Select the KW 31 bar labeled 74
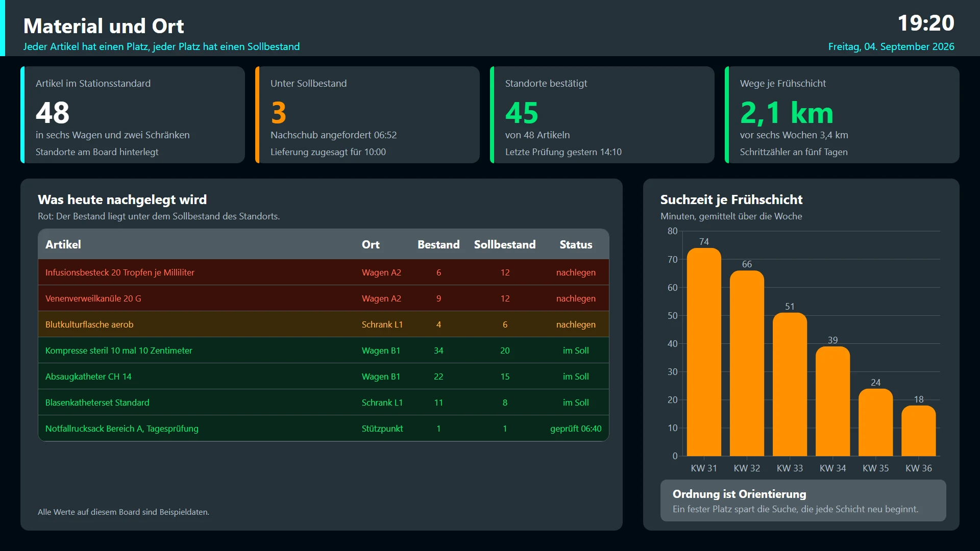The height and width of the screenshot is (551, 980). [x=704, y=352]
